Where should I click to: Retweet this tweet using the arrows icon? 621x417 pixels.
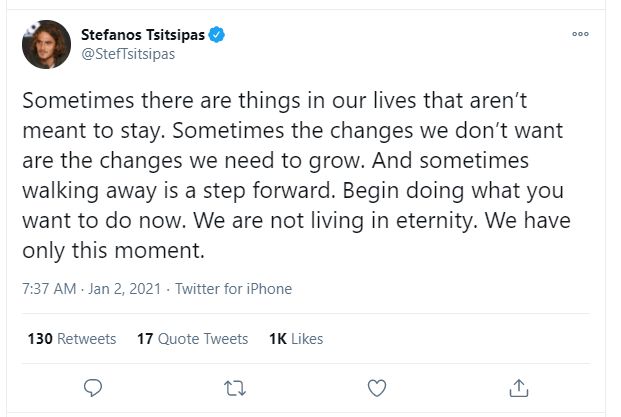coord(235,386)
